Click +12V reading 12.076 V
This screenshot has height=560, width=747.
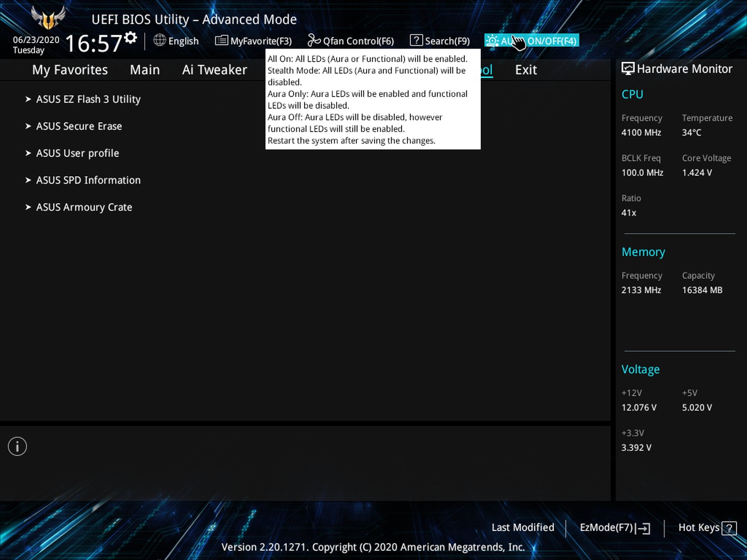(x=639, y=408)
